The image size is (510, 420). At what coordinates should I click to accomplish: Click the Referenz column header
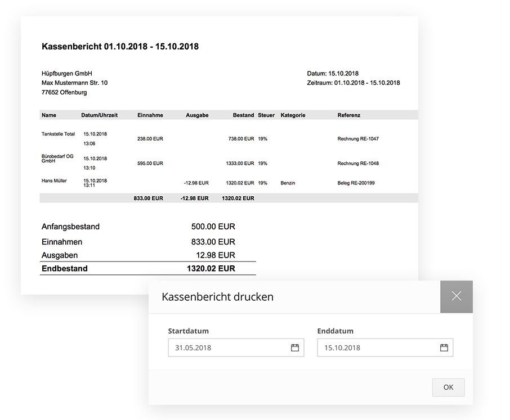pyautogui.click(x=348, y=115)
